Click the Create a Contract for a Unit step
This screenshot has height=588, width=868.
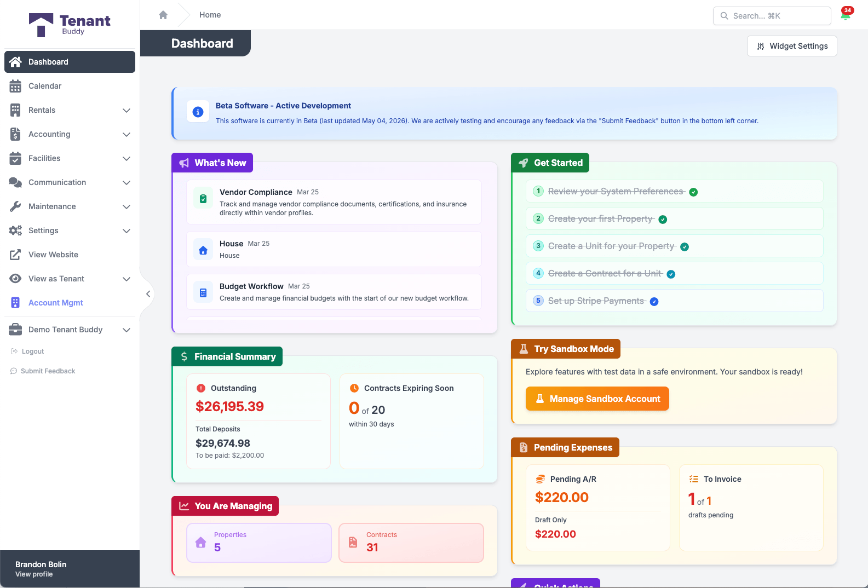point(675,273)
